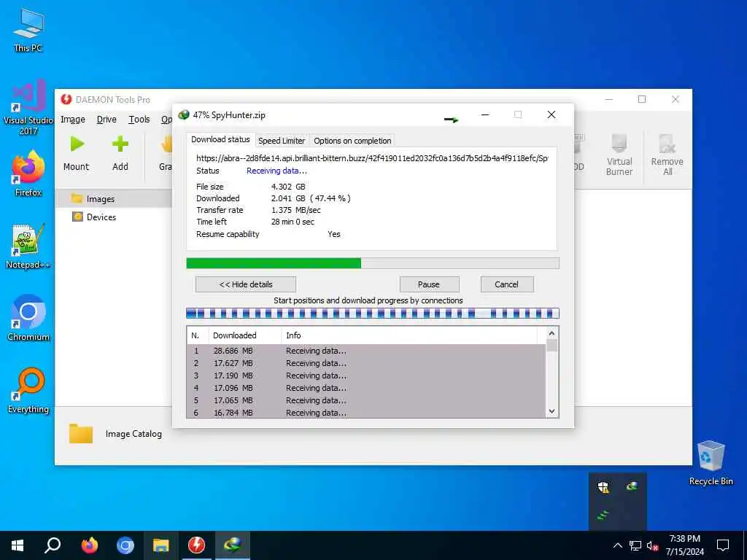Image resolution: width=747 pixels, height=560 pixels.
Task: Click the Info column header
Action: [409, 335]
